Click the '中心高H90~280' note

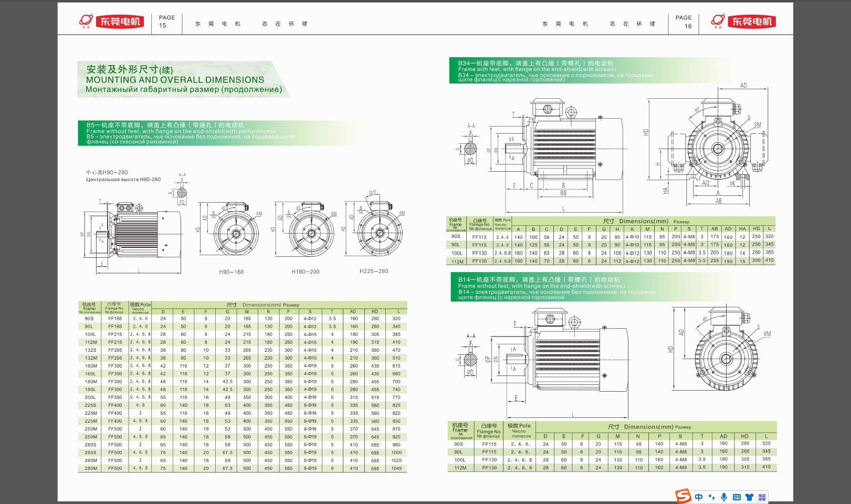click(107, 172)
